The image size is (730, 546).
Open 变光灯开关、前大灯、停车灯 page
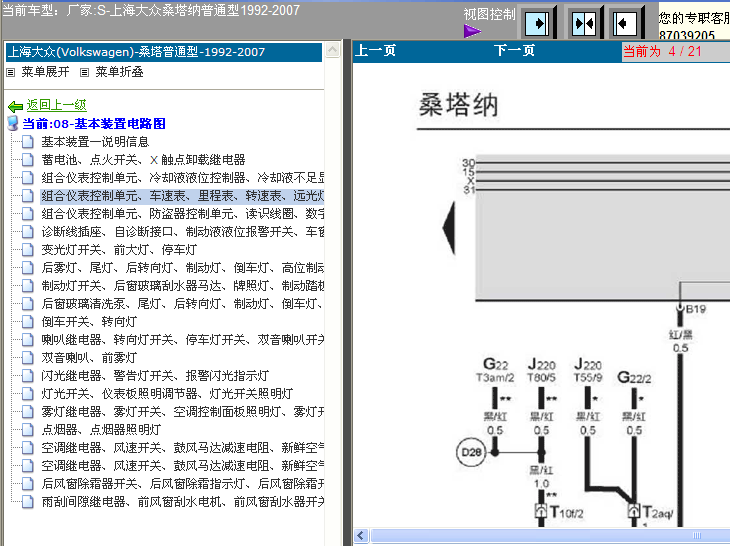click(x=119, y=249)
